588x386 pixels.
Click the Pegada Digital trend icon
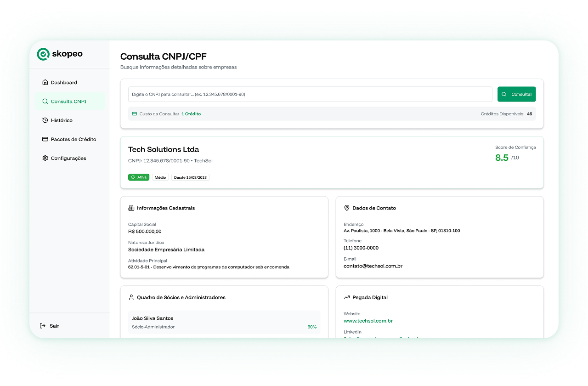tap(347, 298)
